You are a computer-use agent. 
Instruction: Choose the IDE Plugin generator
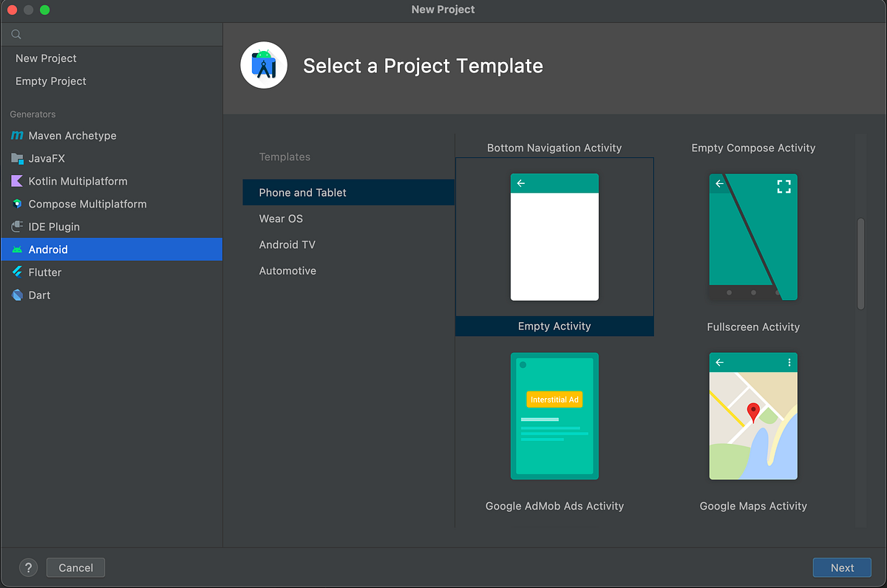point(111,227)
